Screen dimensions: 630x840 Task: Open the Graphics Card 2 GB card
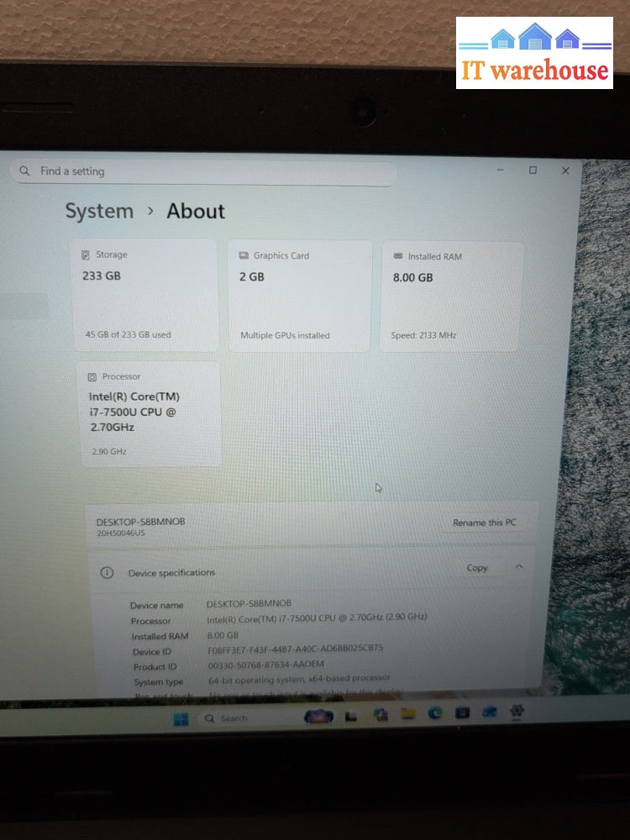pyautogui.click(x=300, y=297)
